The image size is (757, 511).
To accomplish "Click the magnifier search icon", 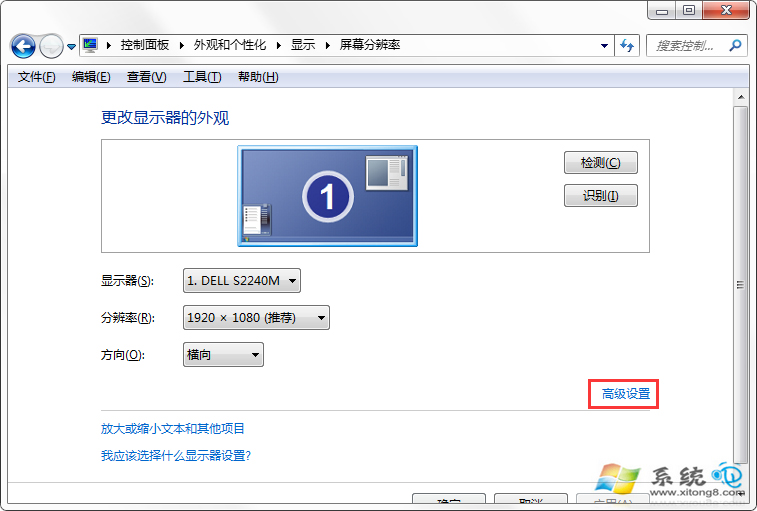I will (735, 46).
